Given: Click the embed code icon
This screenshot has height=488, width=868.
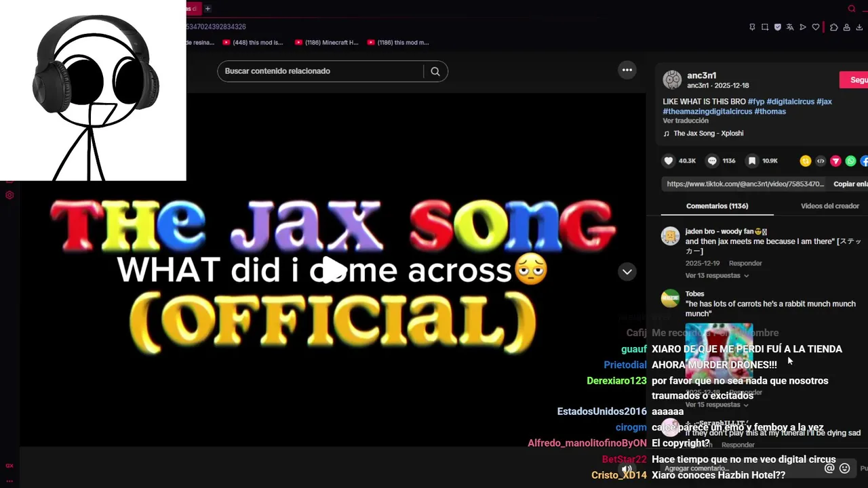Looking at the screenshot, I should pos(821,161).
